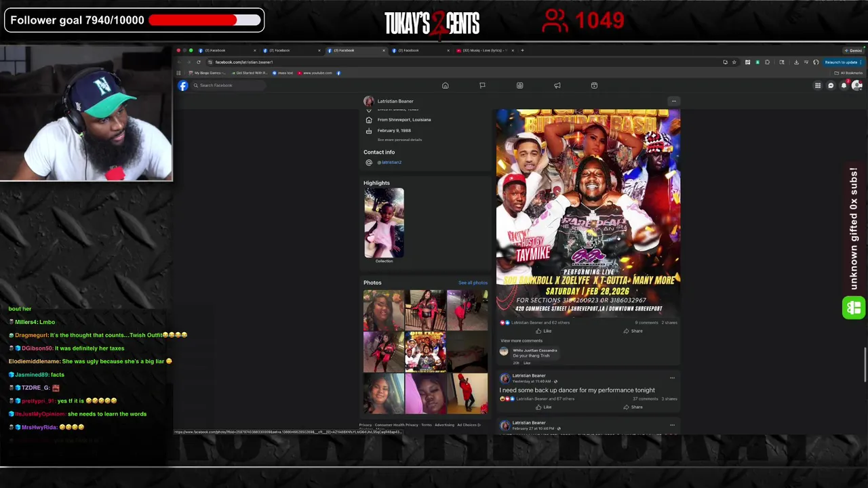The width and height of the screenshot is (868, 488).
Task: Click the Ad Choices footer link
Action: point(467,425)
